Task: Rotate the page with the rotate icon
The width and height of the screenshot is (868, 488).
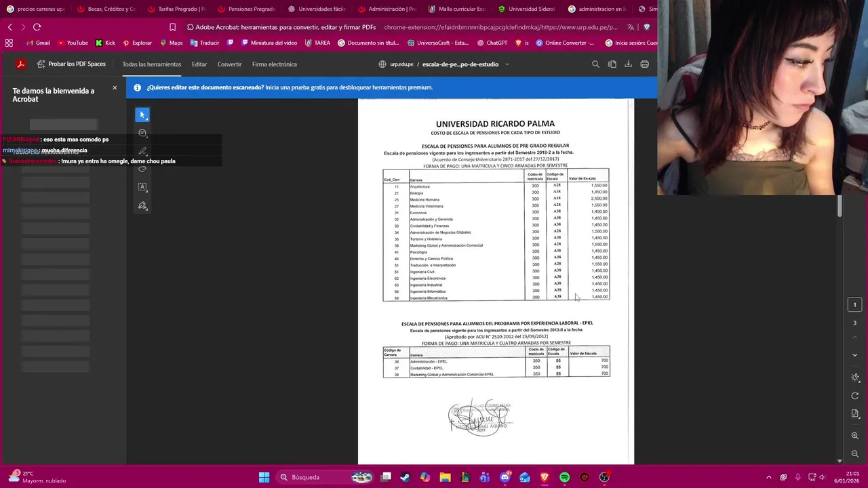Action: pyautogui.click(x=854, y=396)
